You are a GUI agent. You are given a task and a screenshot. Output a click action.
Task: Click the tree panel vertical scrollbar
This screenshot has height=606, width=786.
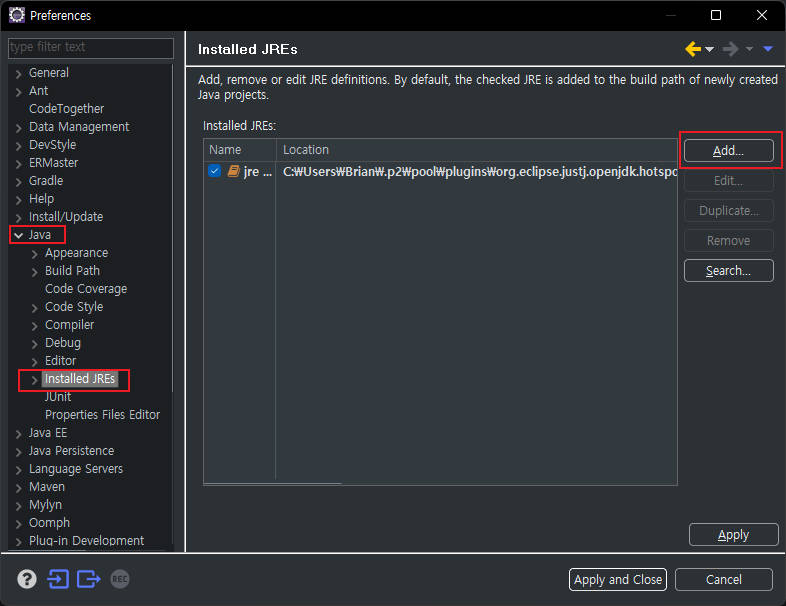click(x=173, y=228)
